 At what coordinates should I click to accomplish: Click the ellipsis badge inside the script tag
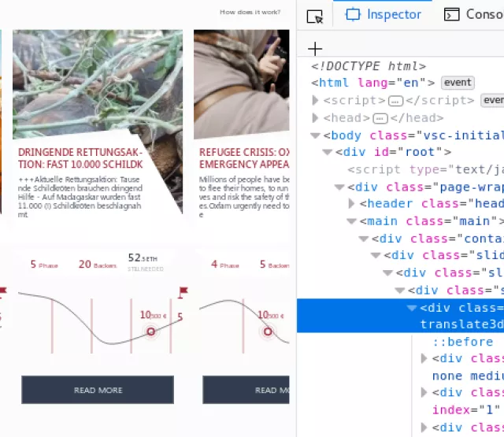(x=396, y=100)
